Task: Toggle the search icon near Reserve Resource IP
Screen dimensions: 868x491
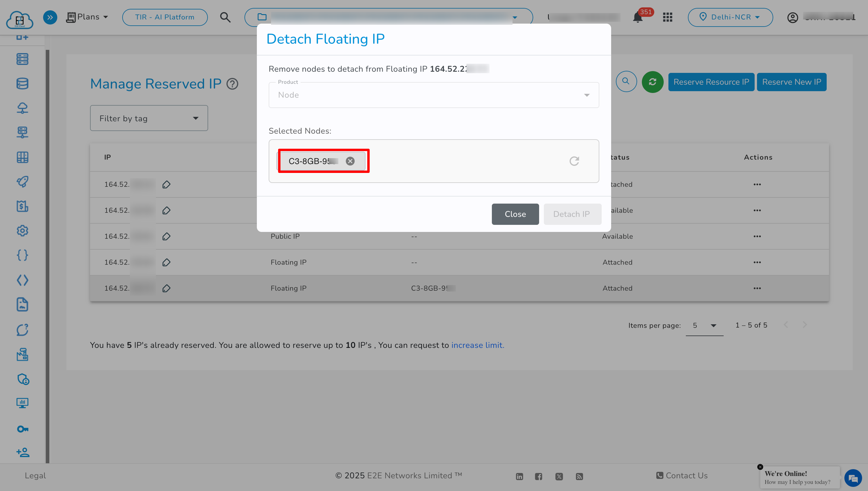Action: tap(626, 82)
